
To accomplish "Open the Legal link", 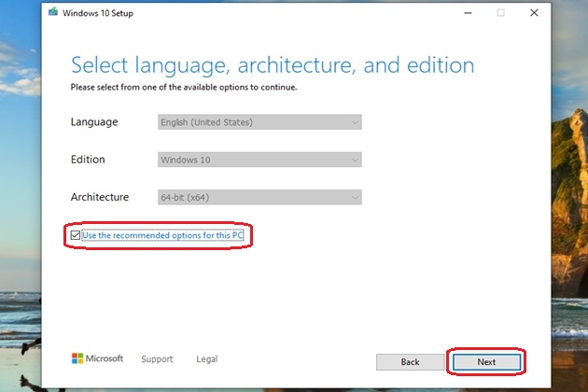I will click(206, 358).
